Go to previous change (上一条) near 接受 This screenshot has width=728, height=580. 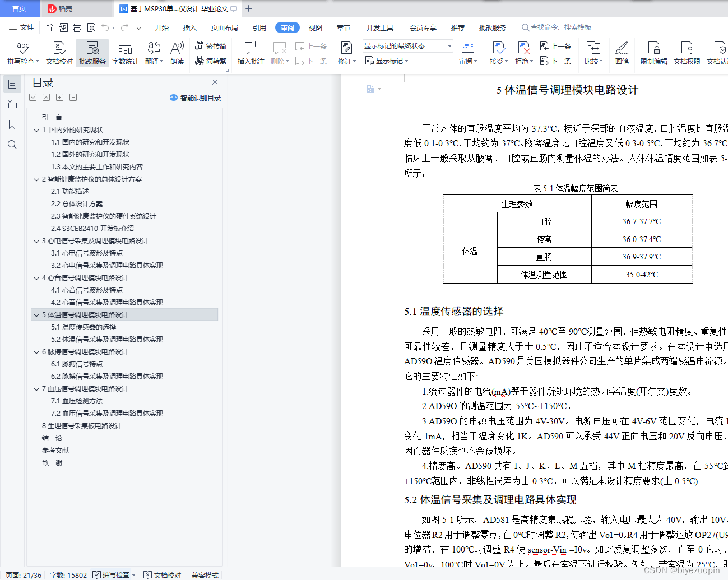click(x=555, y=47)
